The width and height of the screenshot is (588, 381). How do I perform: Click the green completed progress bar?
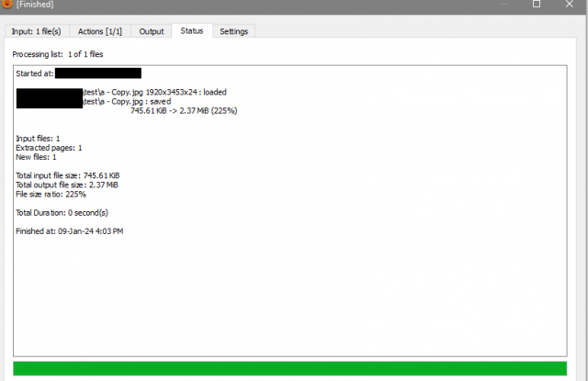point(290,368)
